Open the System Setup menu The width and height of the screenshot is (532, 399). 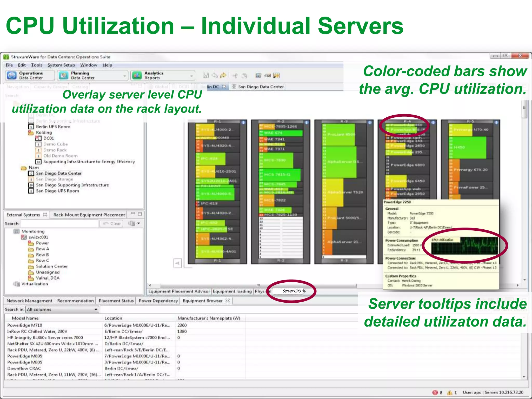61,65
